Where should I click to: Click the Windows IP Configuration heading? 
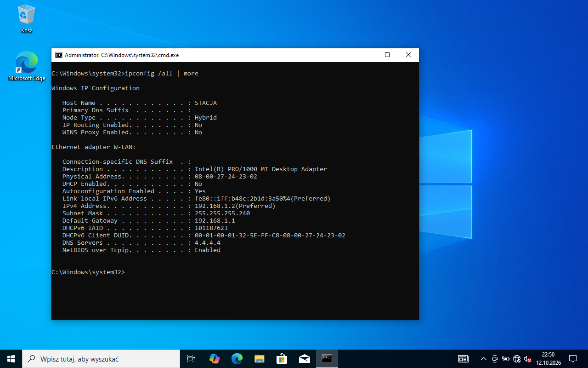96,88
